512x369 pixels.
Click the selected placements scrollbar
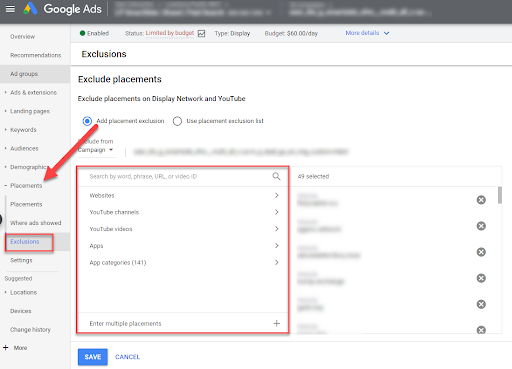[500, 195]
